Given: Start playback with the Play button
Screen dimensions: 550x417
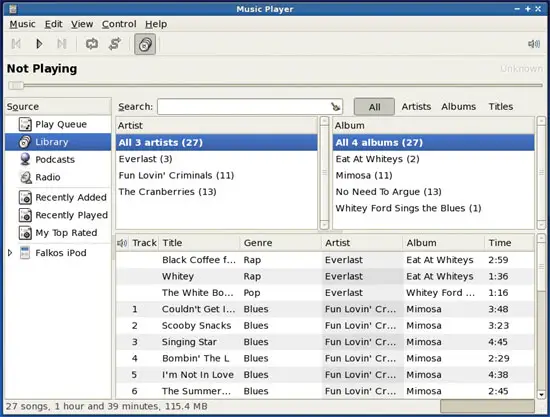Looking at the screenshot, I should [39, 44].
